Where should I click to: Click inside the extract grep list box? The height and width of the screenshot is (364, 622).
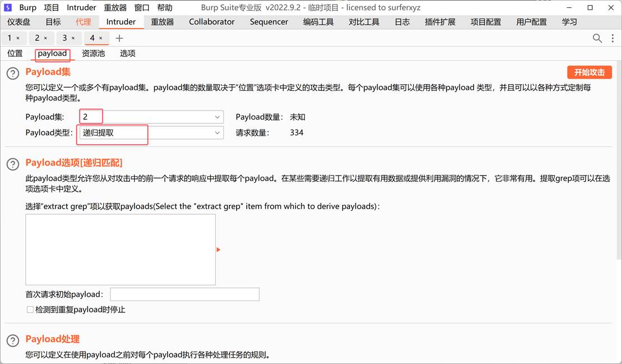[121, 250]
